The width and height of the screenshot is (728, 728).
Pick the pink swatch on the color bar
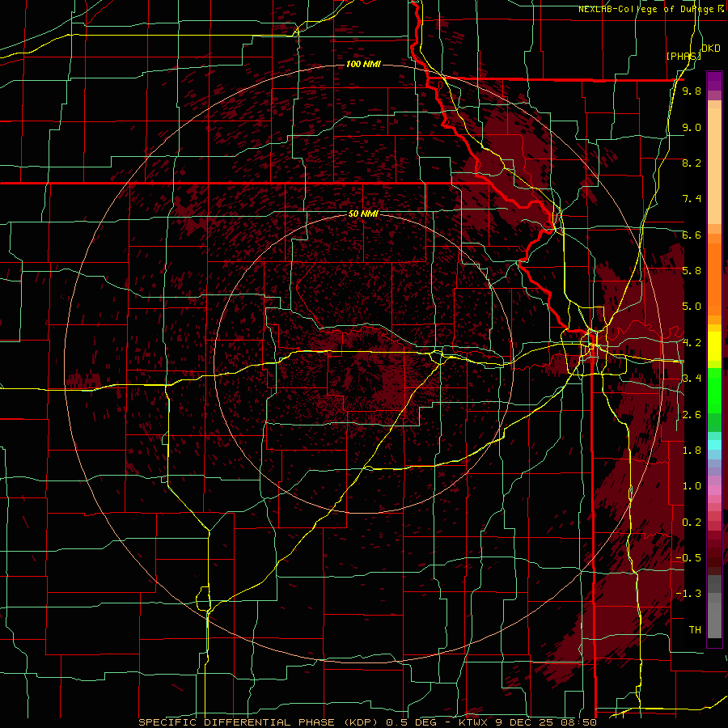click(714, 490)
